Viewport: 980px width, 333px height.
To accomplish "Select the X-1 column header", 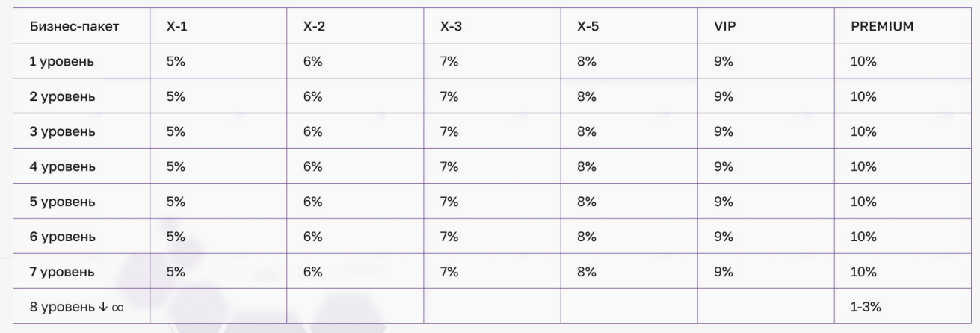I will (x=176, y=27).
